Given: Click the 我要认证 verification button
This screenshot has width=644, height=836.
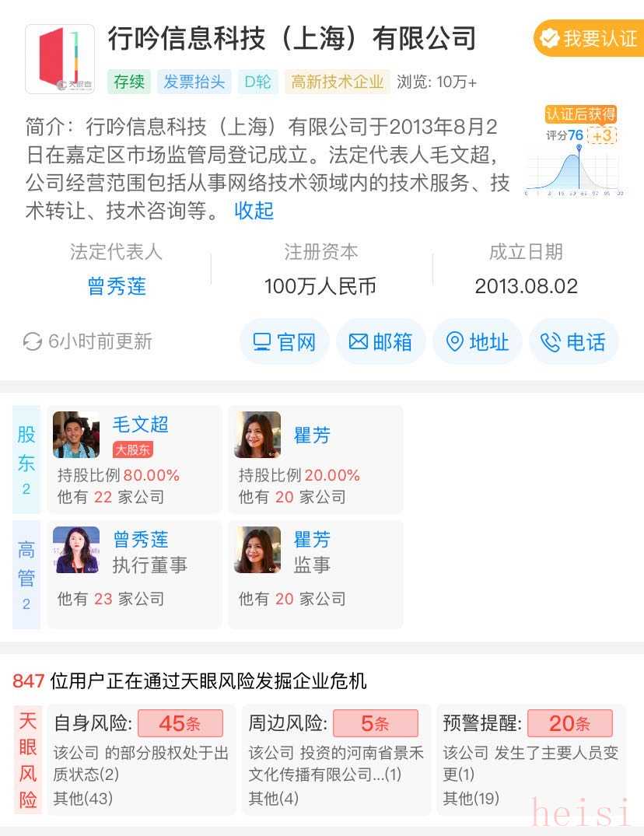Looking at the screenshot, I should click(589, 38).
